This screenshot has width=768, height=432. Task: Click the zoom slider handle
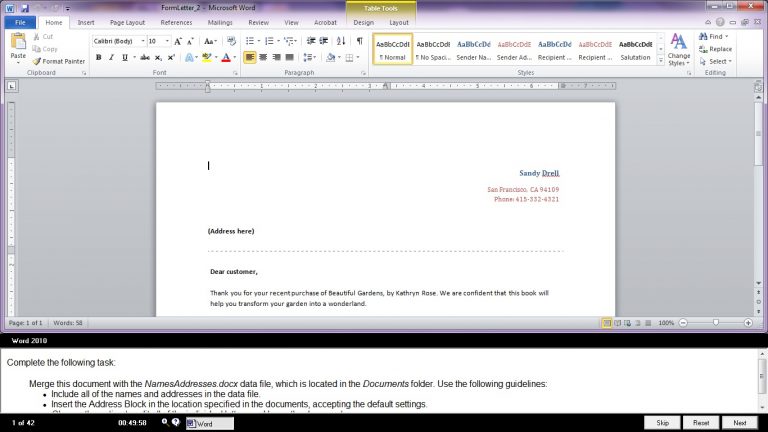[x=716, y=323]
